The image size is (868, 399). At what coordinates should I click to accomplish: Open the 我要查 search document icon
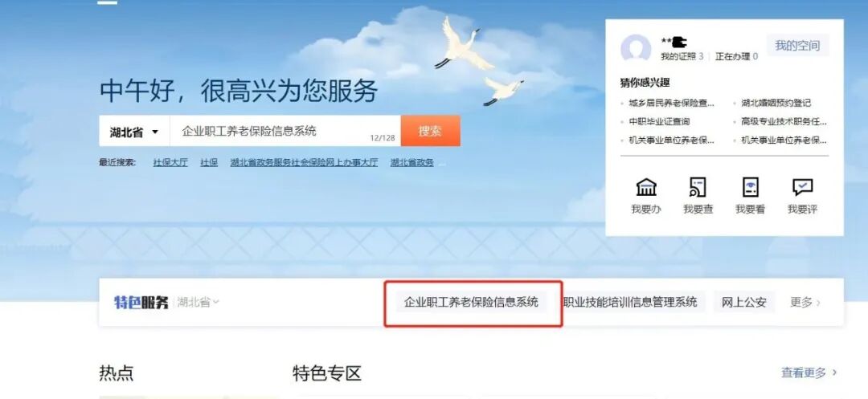pyautogui.click(x=698, y=187)
